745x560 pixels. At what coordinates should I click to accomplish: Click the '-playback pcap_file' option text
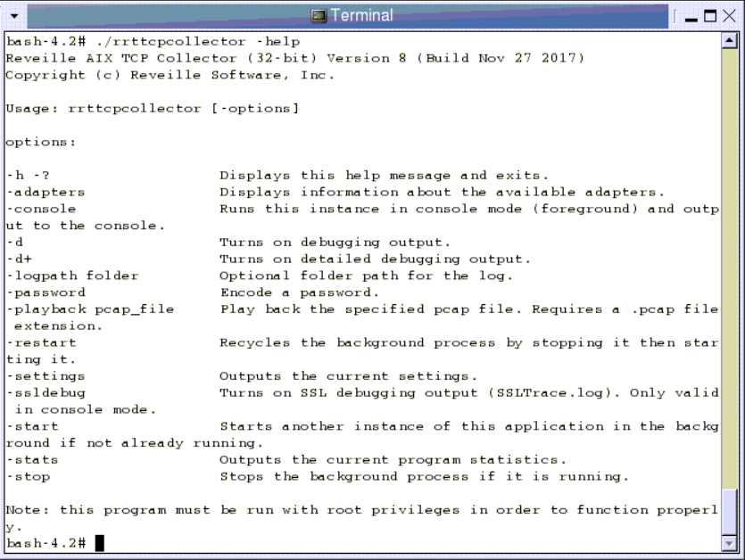pos(90,309)
